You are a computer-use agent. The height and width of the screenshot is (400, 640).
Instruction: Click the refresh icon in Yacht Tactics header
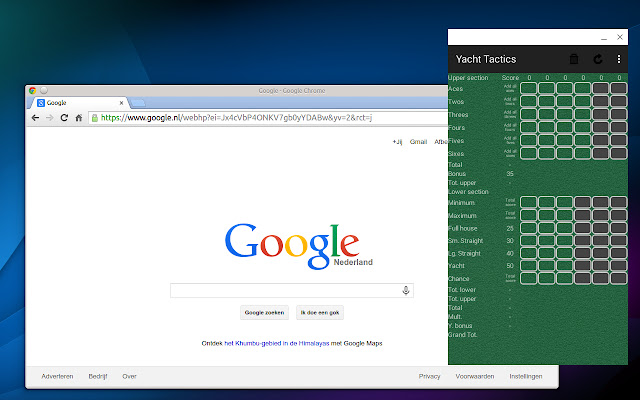pyautogui.click(x=598, y=59)
